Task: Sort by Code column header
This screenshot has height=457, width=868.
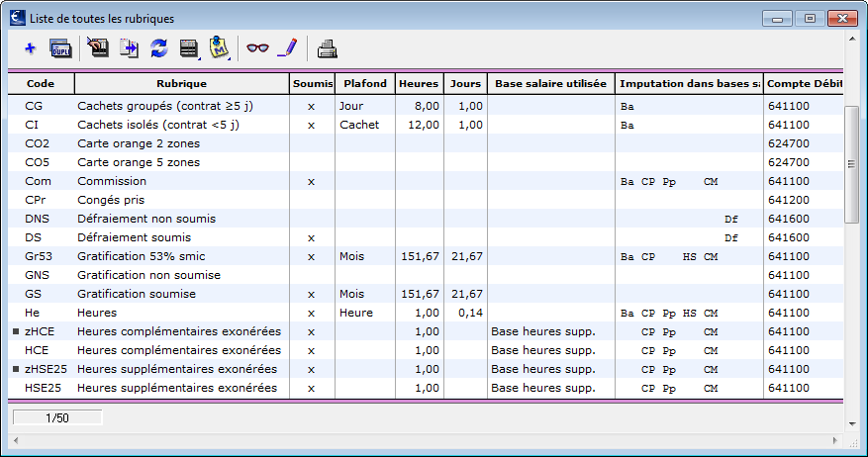Action: pyautogui.click(x=41, y=83)
